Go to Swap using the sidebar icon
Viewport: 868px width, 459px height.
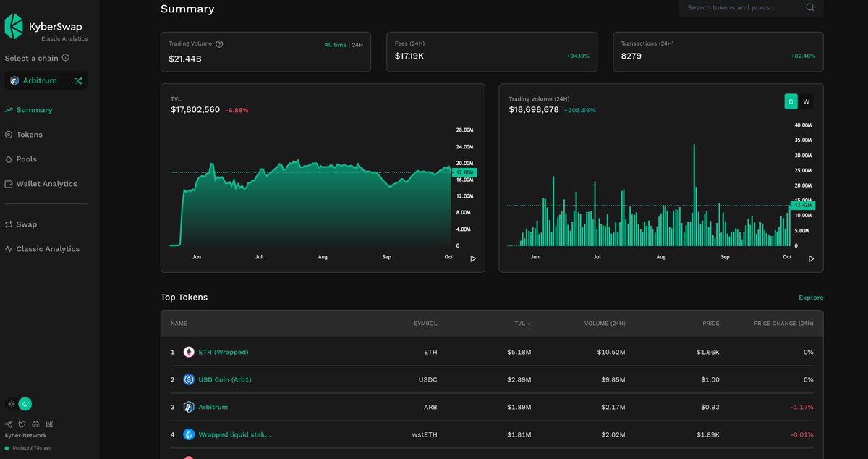pos(7,224)
